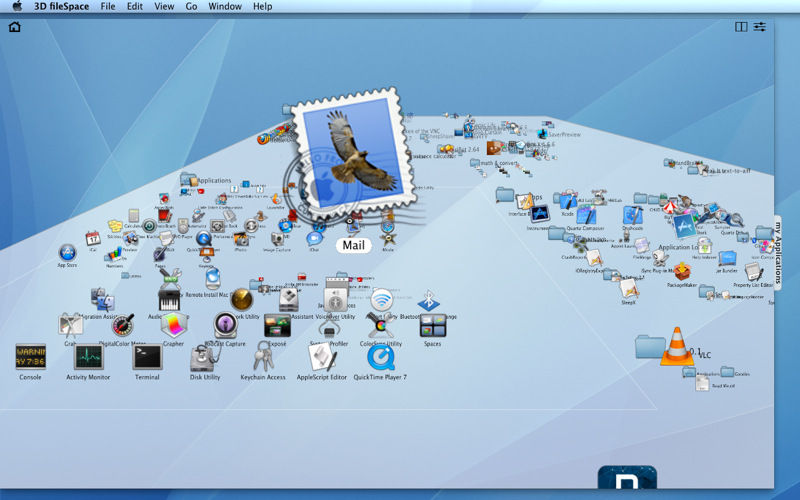This screenshot has width=800, height=500.
Task: Select the VoiceOver Utility icon
Action: pyautogui.click(x=336, y=300)
